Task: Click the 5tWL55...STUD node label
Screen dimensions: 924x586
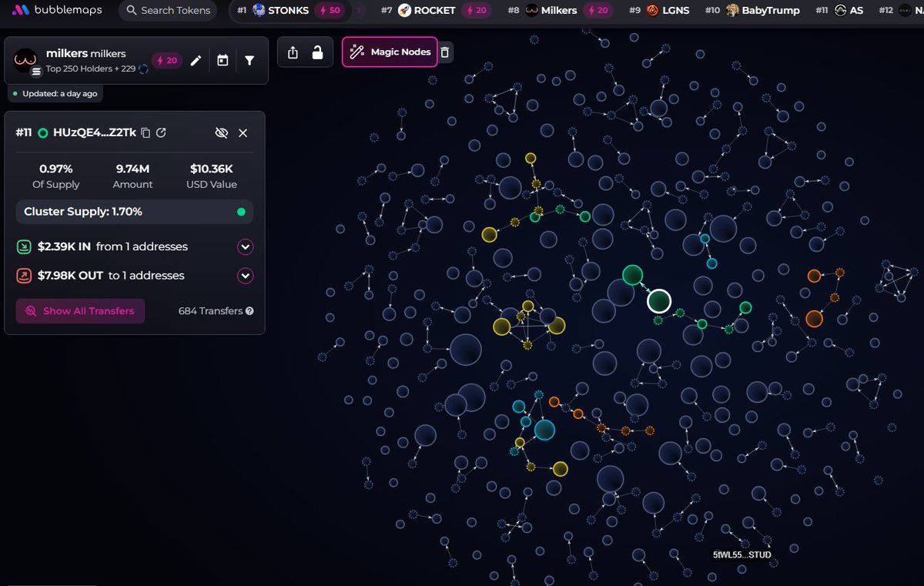Action: pos(742,554)
